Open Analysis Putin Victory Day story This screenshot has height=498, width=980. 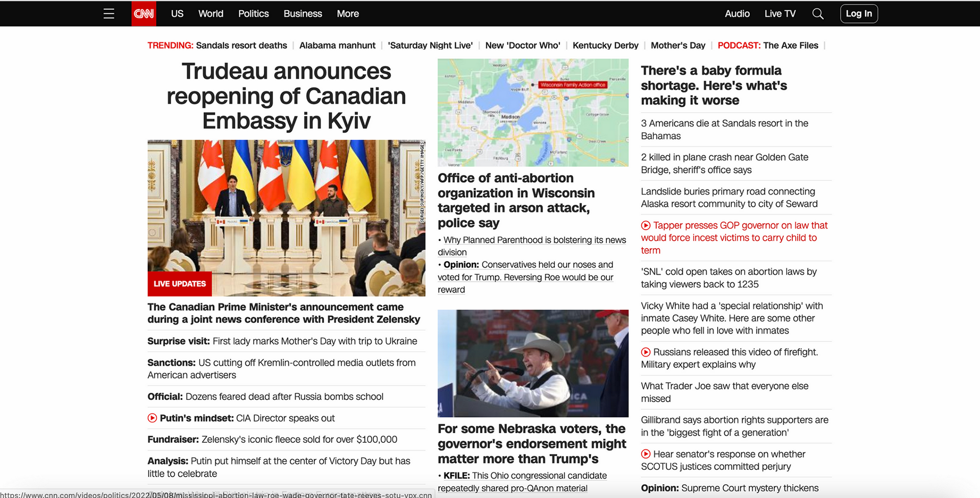pyautogui.click(x=279, y=467)
